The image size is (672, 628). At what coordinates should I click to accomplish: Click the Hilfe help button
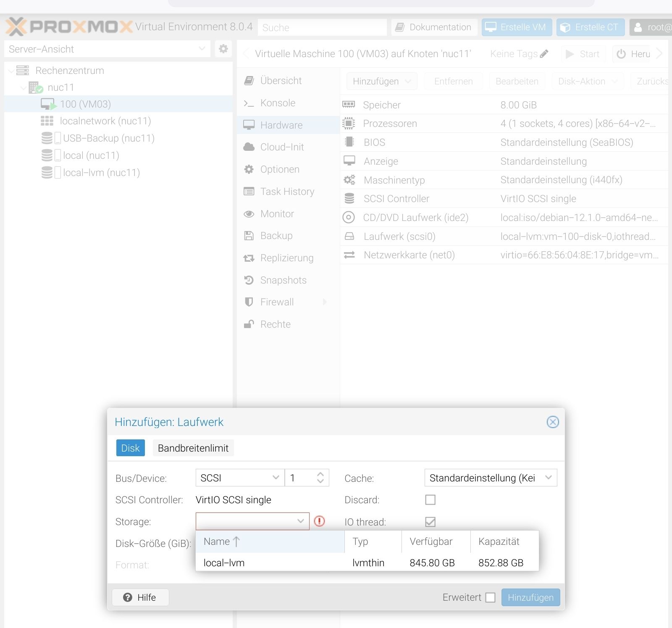coord(140,597)
